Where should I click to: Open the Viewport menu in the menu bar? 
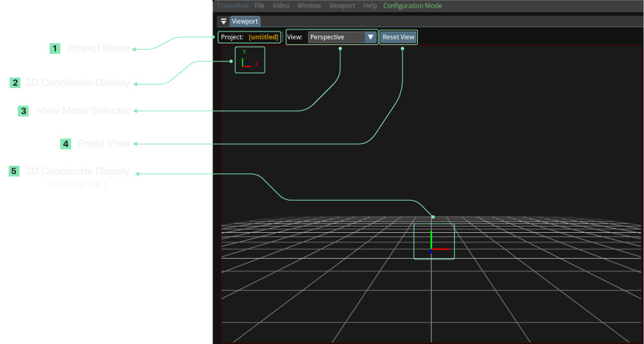[x=342, y=6]
